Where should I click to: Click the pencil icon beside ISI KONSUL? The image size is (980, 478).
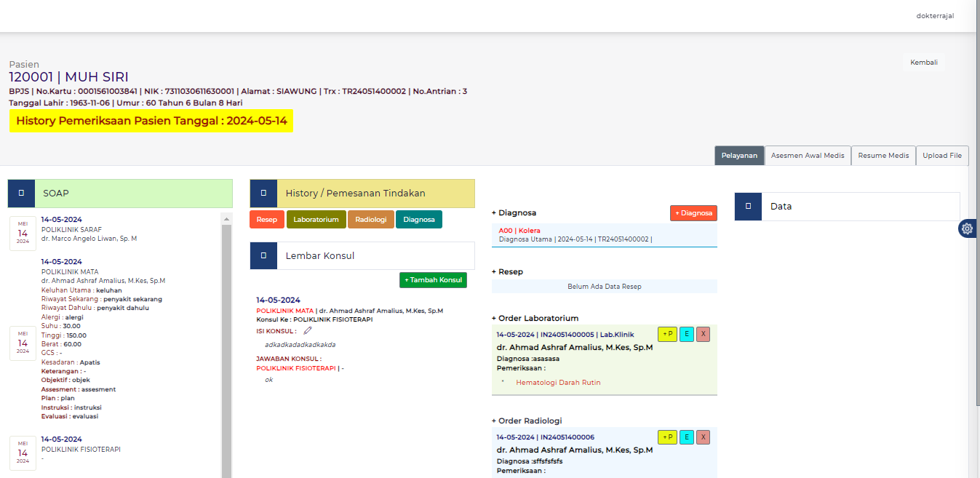click(x=307, y=330)
